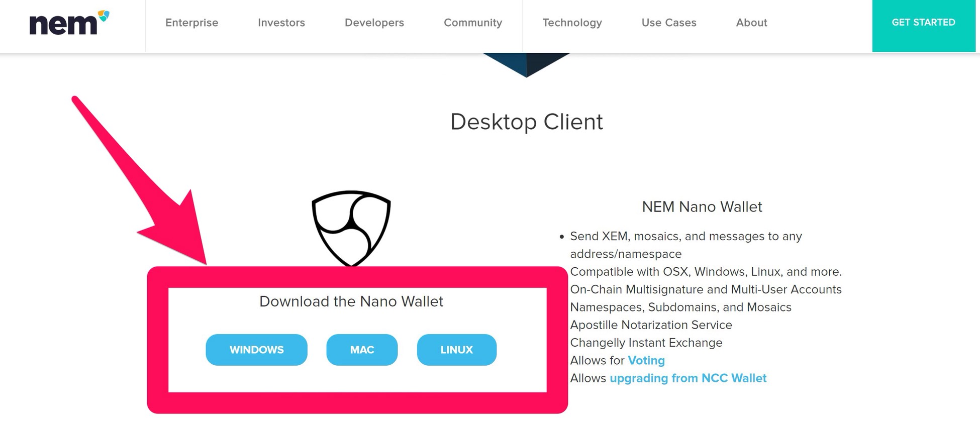Select Compatible with OSX feature line
980x422 pixels.
pyautogui.click(x=706, y=272)
